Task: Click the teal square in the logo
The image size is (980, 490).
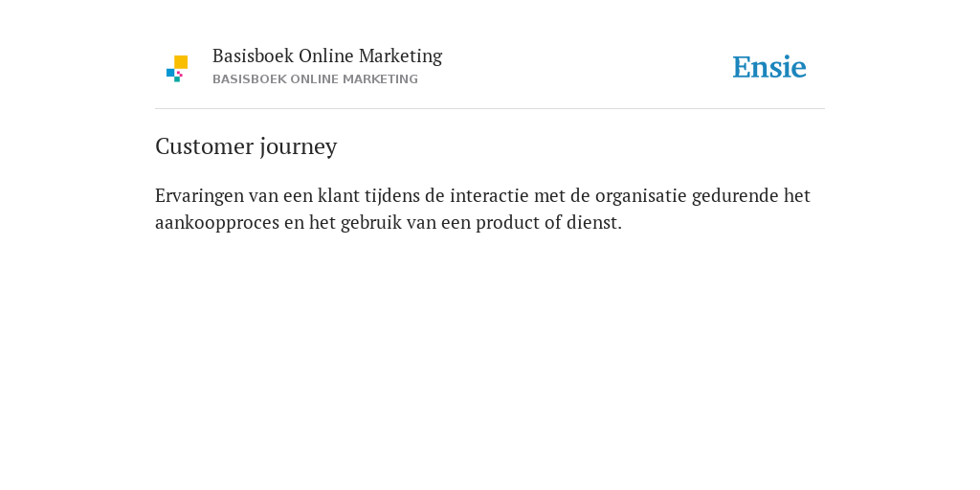Action: [x=177, y=79]
